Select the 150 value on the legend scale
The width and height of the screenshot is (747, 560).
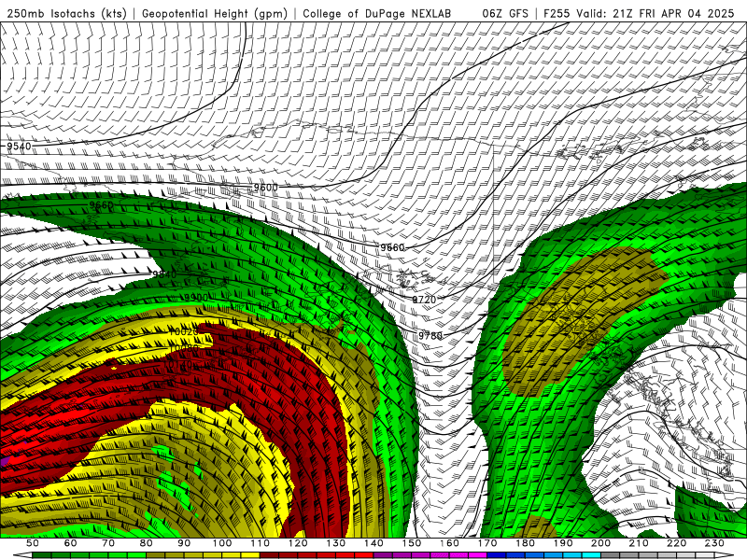tap(412, 543)
